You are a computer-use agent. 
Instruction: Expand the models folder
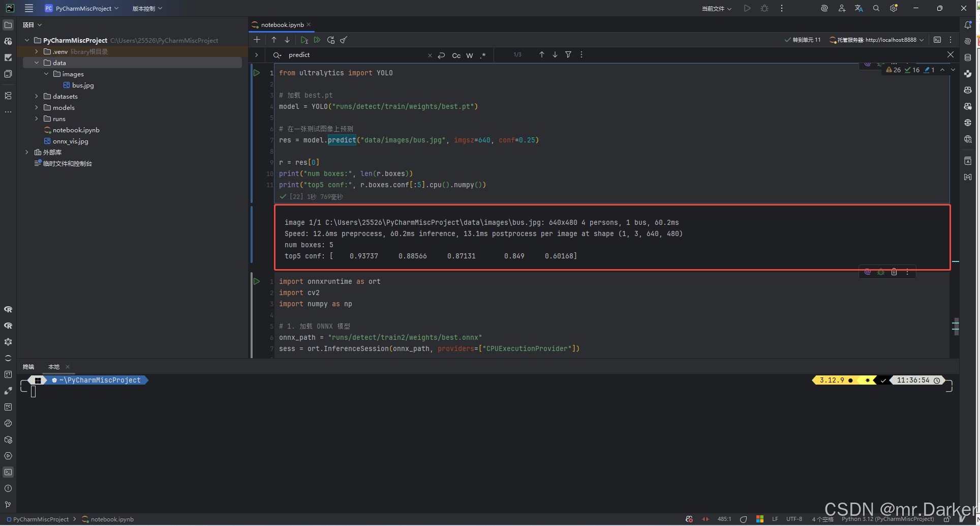point(36,107)
